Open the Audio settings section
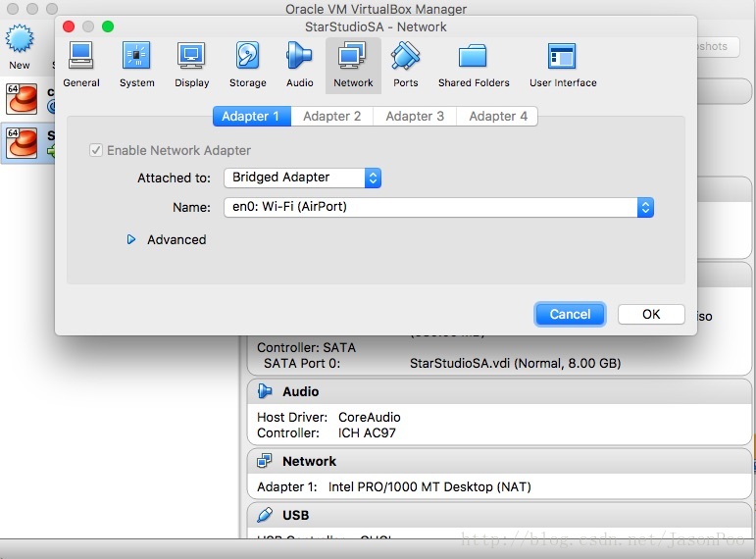This screenshot has height=559, width=756. 299,65
